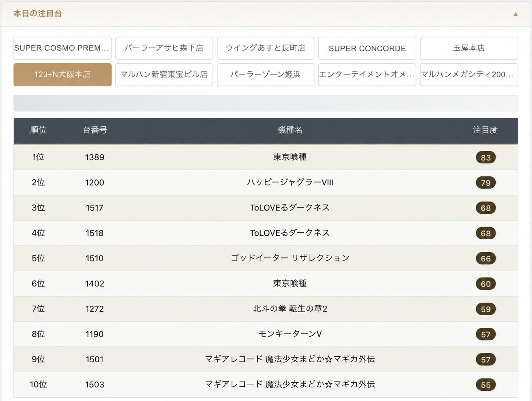Select machine number 1402
Image resolution: width=532 pixels, height=401 pixels.
[95, 284]
